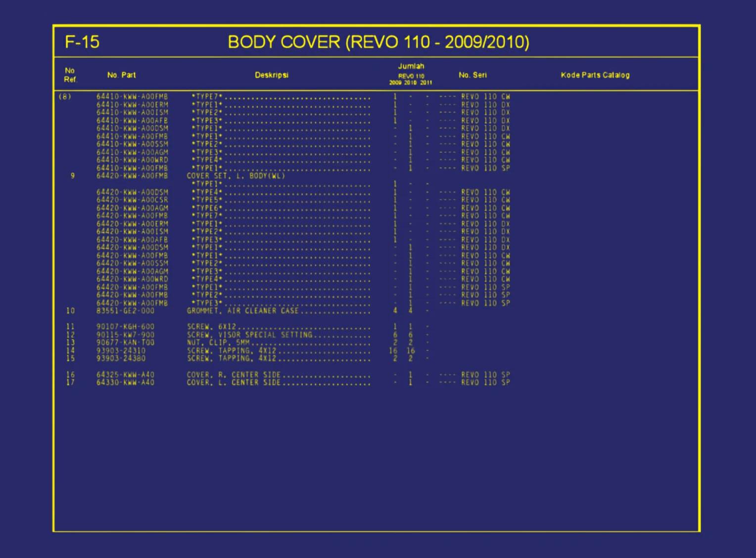
Task: Select the BODY COVER (REVO 110) title
Action: point(378,42)
